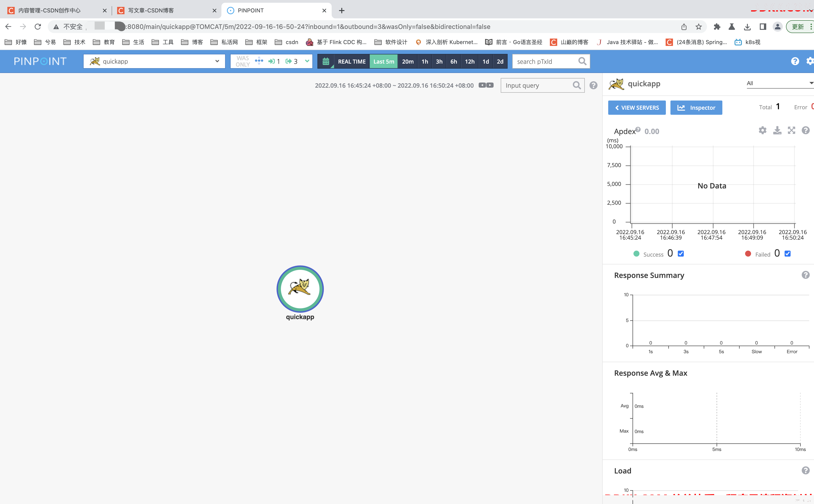
Task: Close the PINPOINT browser tab
Action: coord(324,10)
